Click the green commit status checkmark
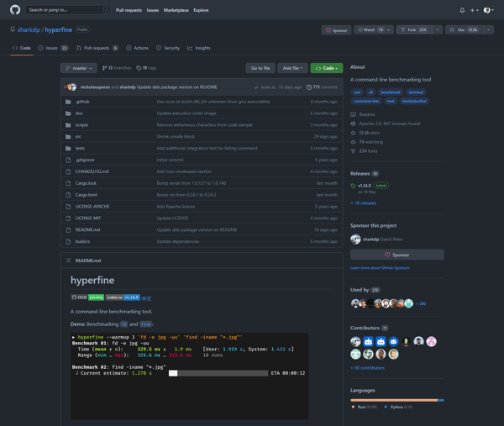 [x=256, y=87]
